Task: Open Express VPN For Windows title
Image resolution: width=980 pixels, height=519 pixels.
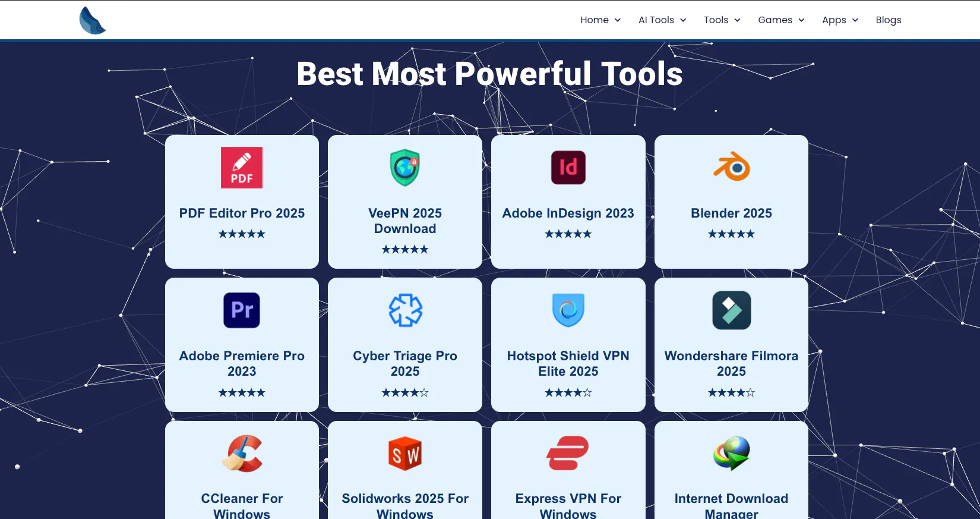Action: coord(568,506)
